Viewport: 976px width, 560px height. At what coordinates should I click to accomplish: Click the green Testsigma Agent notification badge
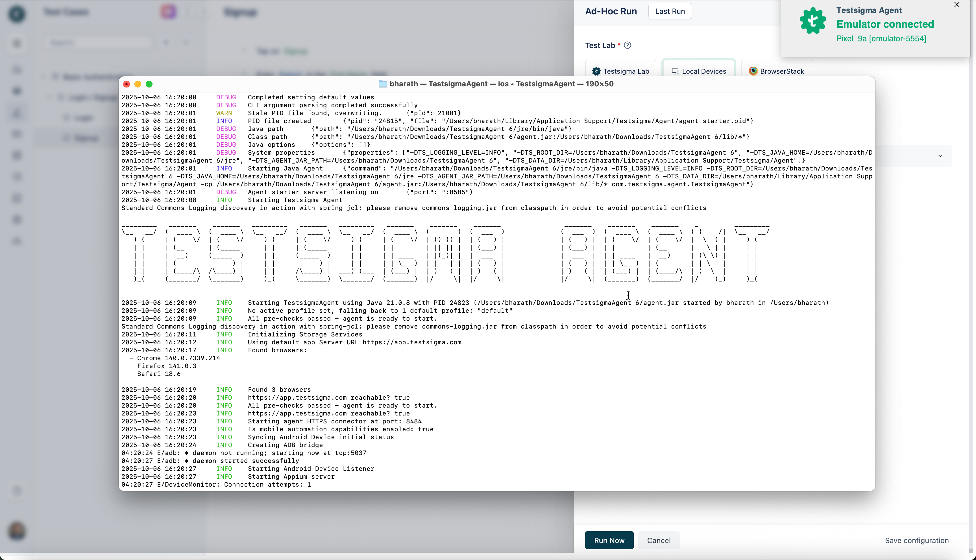coord(812,21)
